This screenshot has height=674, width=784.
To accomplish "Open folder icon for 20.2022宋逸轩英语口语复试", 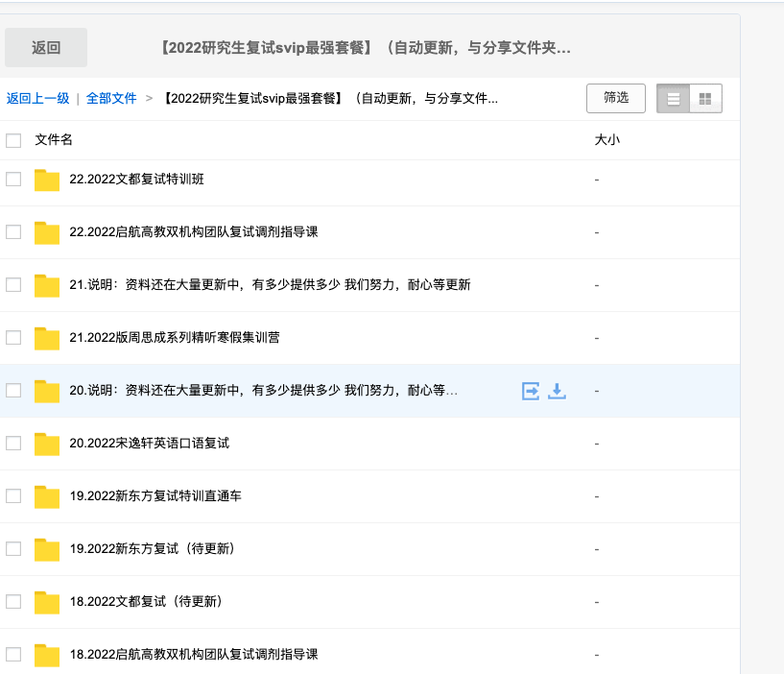I will coord(47,444).
